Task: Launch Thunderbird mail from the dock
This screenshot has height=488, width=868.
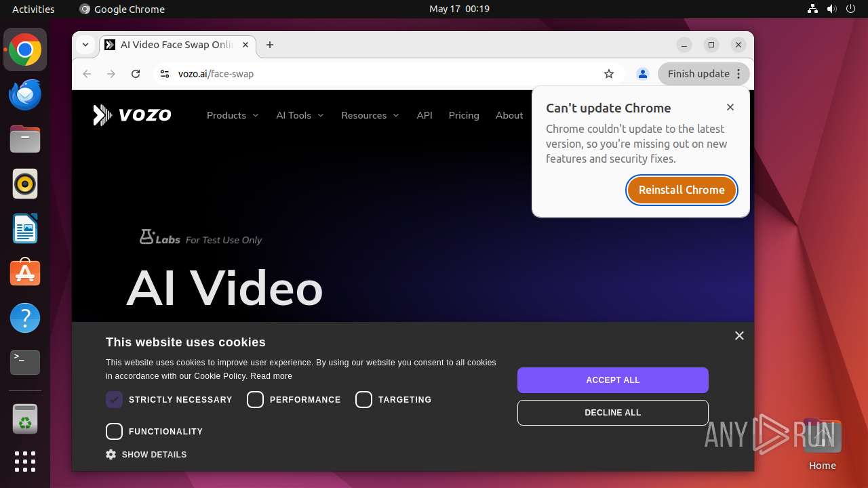Action: click(25, 95)
